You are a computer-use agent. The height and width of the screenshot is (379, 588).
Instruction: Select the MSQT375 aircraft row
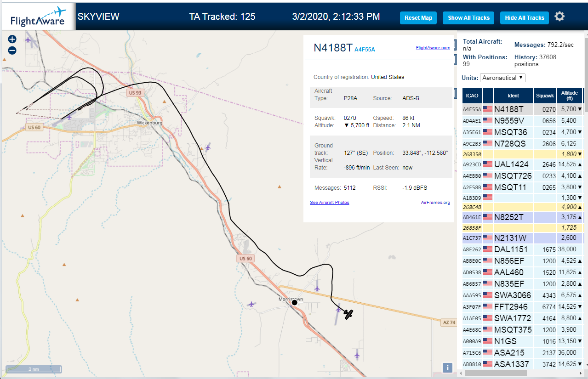pos(523,330)
